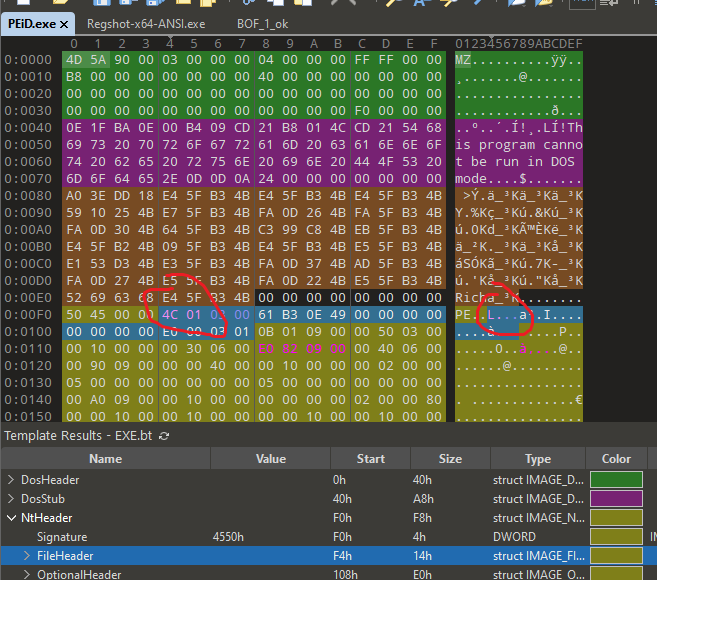Click the purple DosStub color swatch

pyautogui.click(x=616, y=499)
